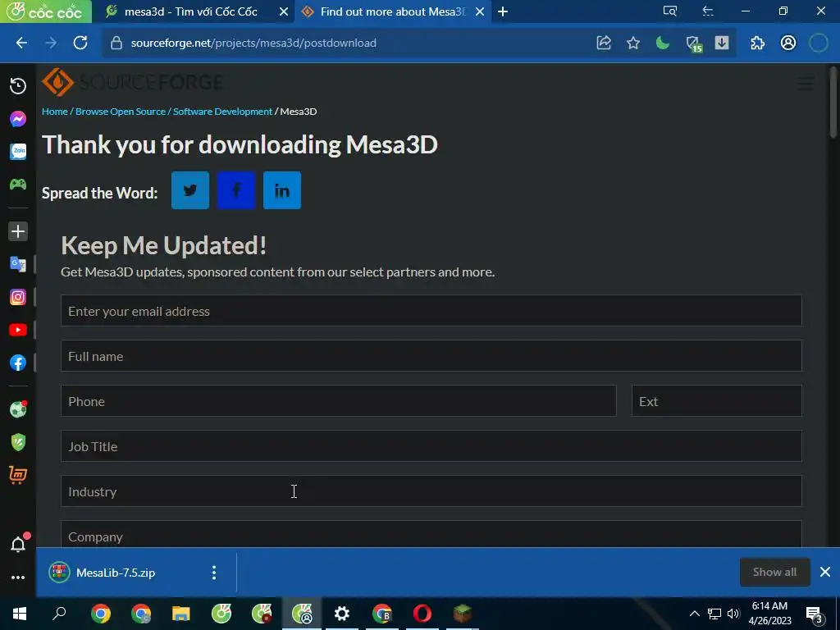Focus the Industry field
Screen dimensions: 840x630
[431, 491]
